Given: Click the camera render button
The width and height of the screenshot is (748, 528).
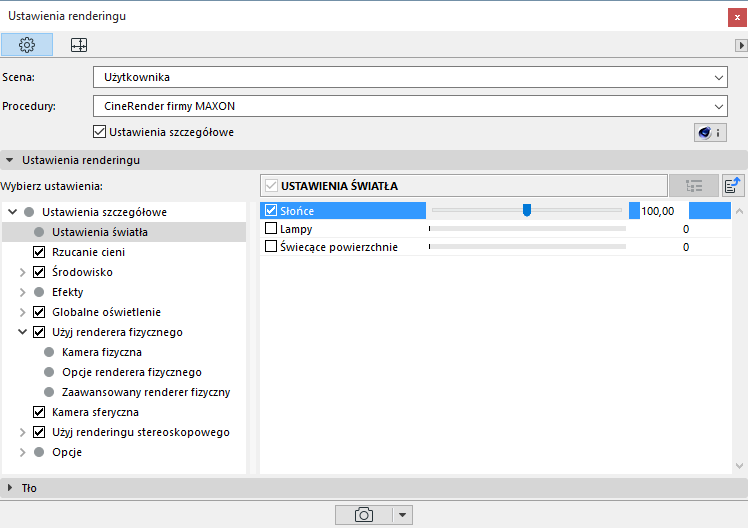Looking at the screenshot, I should click(x=364, y=515).
